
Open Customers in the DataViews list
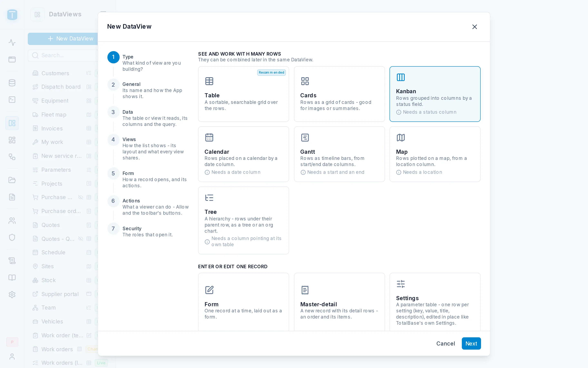[x=55, y=73]
